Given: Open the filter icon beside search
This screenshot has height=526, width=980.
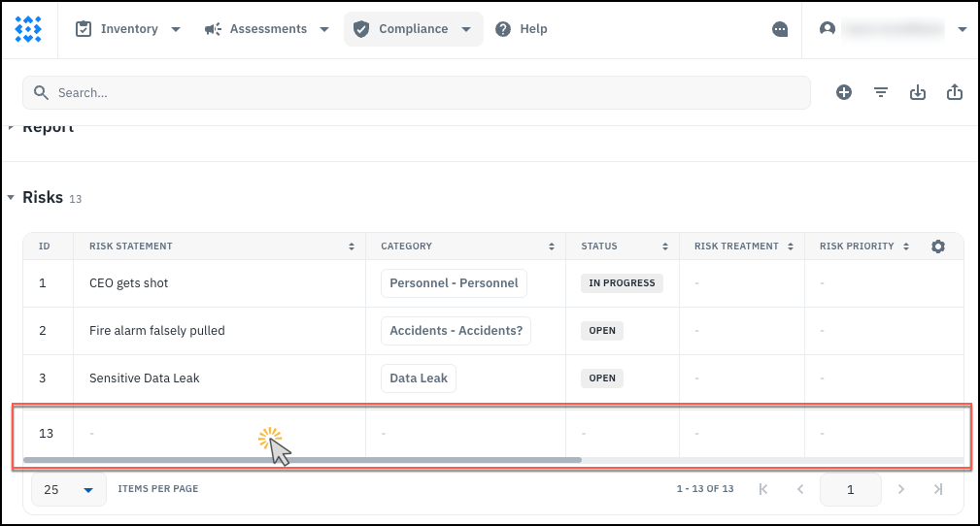Looking at the screenshot, I should [x=881, y=92].
